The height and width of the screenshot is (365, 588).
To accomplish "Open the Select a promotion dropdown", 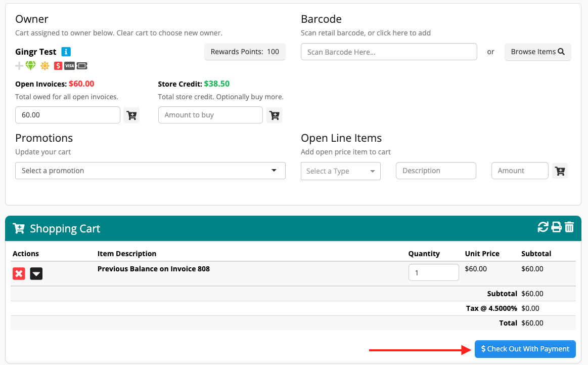I will pos(150,171).
